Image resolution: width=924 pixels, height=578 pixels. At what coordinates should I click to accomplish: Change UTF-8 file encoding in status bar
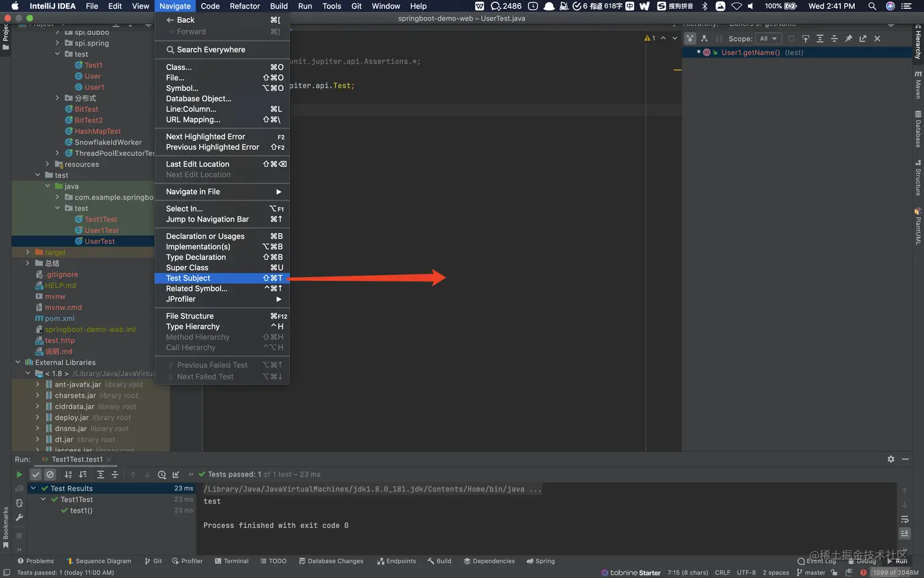click(746, 573)
